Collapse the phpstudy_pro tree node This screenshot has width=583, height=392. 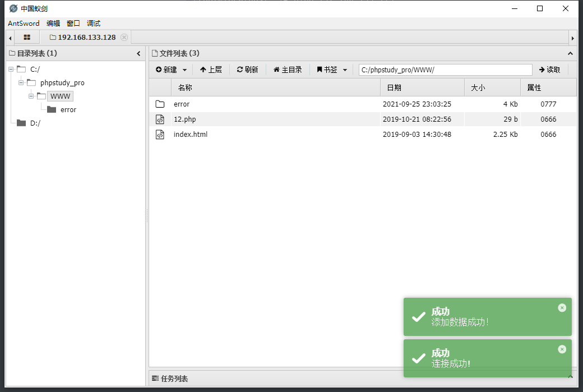(x=21, y=82)
